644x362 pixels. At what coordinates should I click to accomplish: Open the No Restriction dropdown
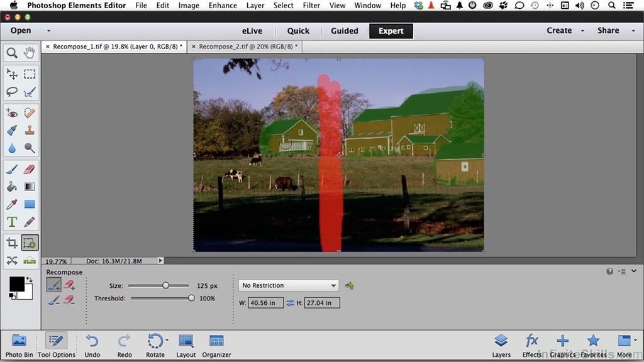pos(288,285)
